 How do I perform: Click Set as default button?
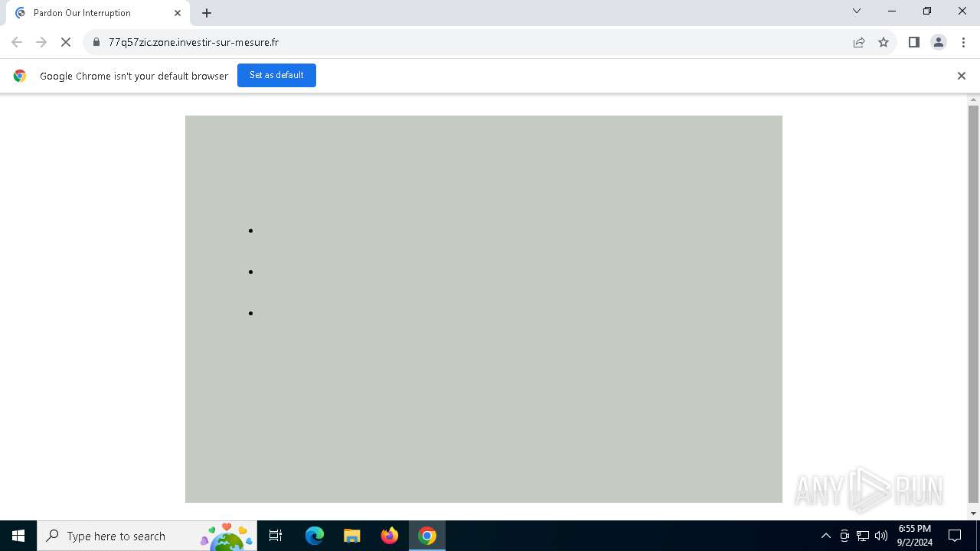point(276,75)
